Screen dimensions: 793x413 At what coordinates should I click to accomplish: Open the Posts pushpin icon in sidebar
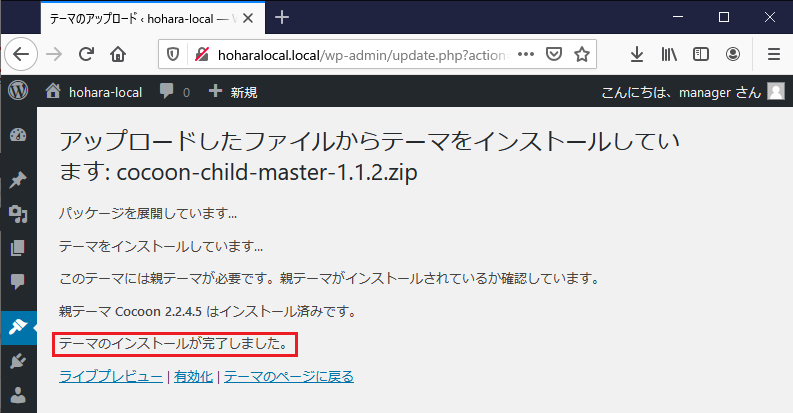point(17,180)
